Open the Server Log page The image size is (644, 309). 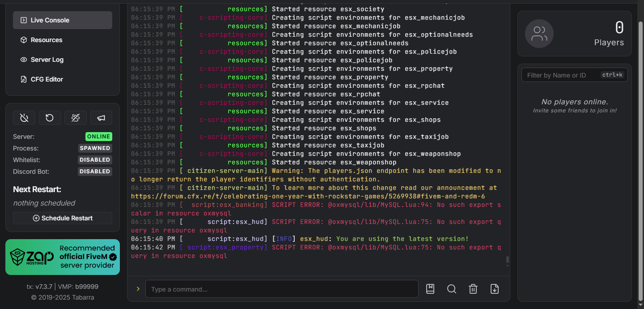[x=63, y=60]
